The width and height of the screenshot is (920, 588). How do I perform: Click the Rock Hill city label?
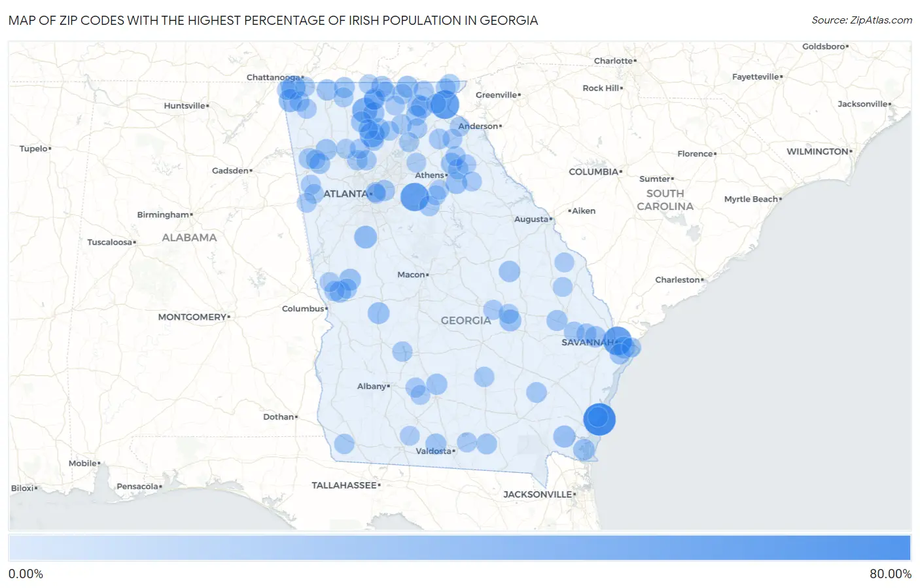tap(601, 88)
